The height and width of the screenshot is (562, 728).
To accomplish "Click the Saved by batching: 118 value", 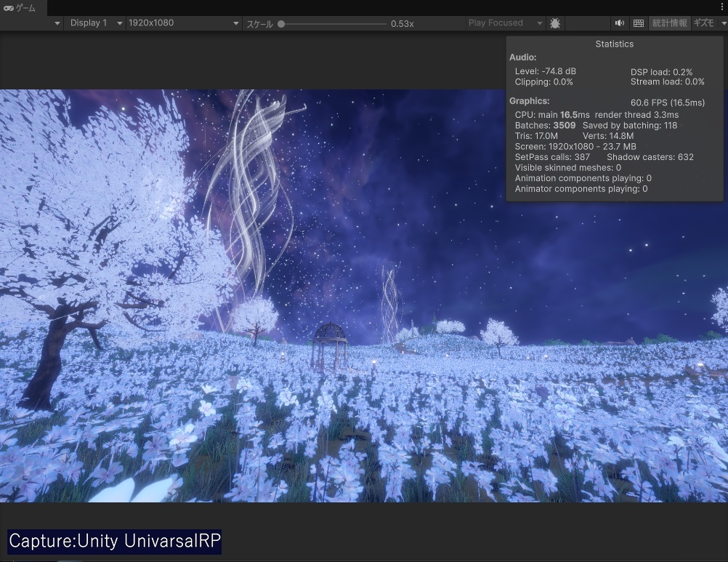I will pos(630,125).
